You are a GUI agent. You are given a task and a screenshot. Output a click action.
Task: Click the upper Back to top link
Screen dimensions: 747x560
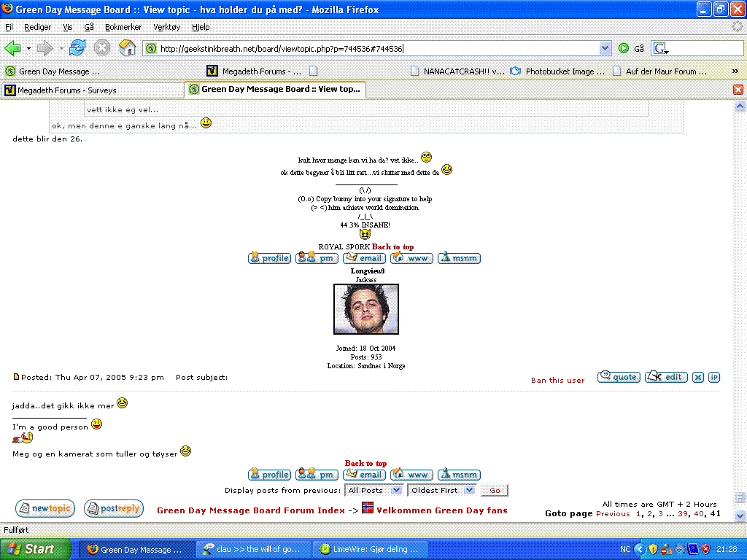392,246
